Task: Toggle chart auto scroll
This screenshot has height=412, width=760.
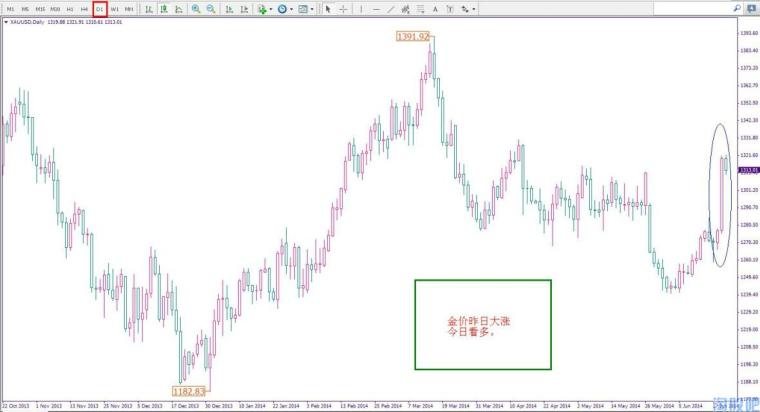Action: [229, 9]
